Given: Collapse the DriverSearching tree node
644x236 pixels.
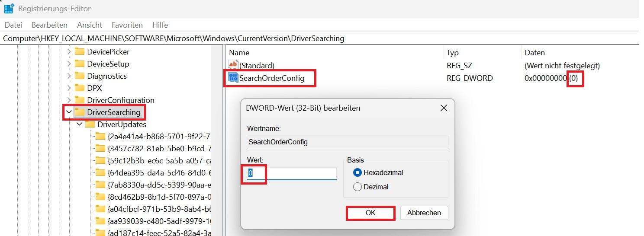Looking at the screenshot, I should 69,112.
